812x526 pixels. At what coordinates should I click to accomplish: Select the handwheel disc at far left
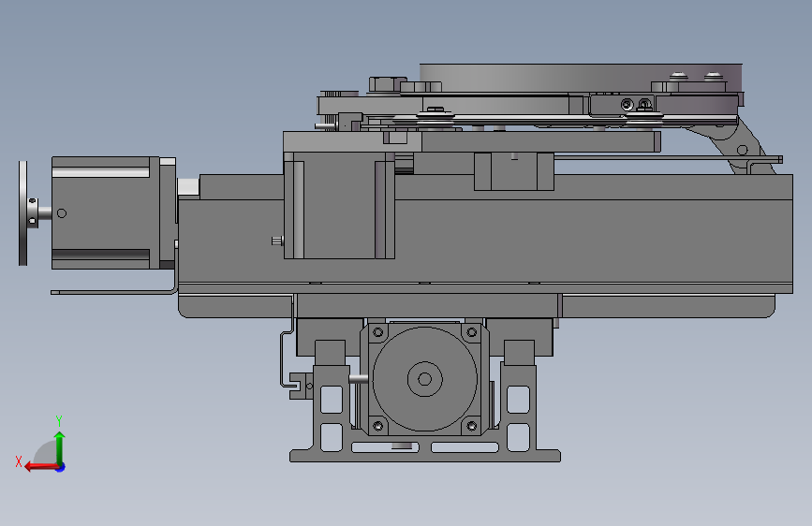click(x=22, y=213)
